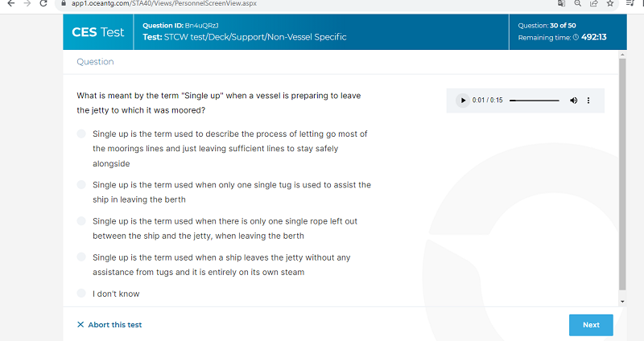Open the translate page icon
This screenshot has width=644, height=341.
[x=561, y=3]
